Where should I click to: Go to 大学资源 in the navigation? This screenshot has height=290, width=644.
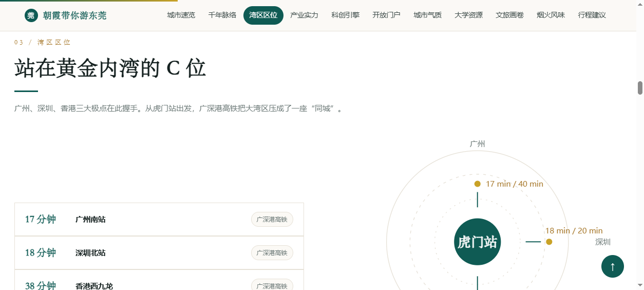469,15
